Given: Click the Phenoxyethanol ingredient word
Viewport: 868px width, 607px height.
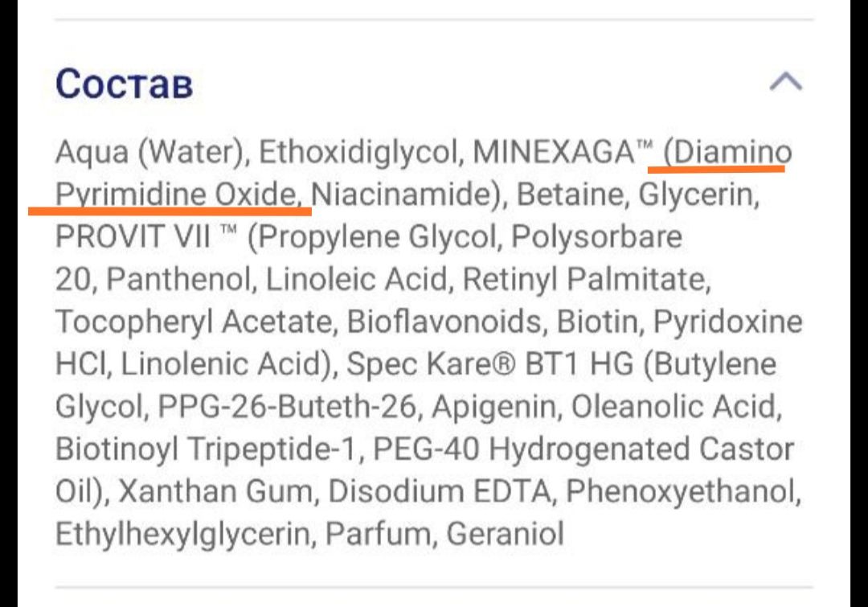Looking at the screenshot, I should (681, 491).
